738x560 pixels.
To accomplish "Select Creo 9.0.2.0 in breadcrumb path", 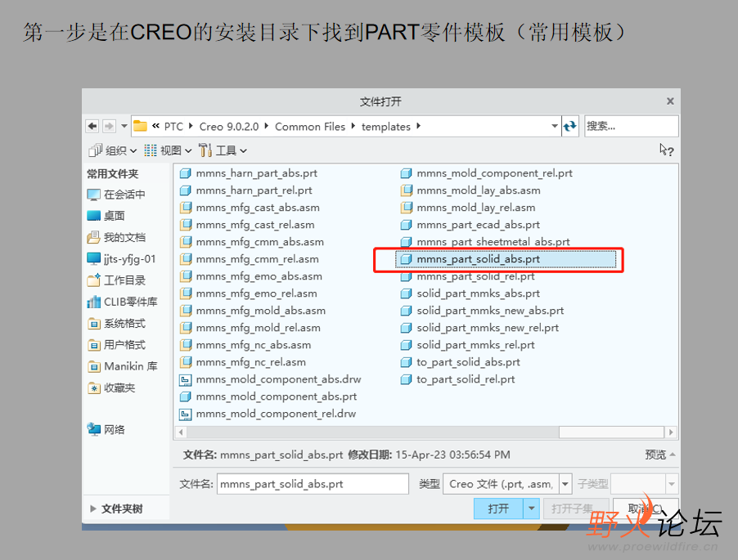I will pos(229,127).
